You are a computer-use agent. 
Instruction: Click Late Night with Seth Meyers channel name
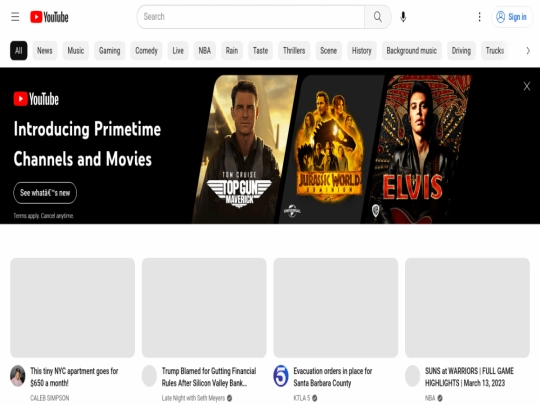pyautogui.click(x=193, y=398)
